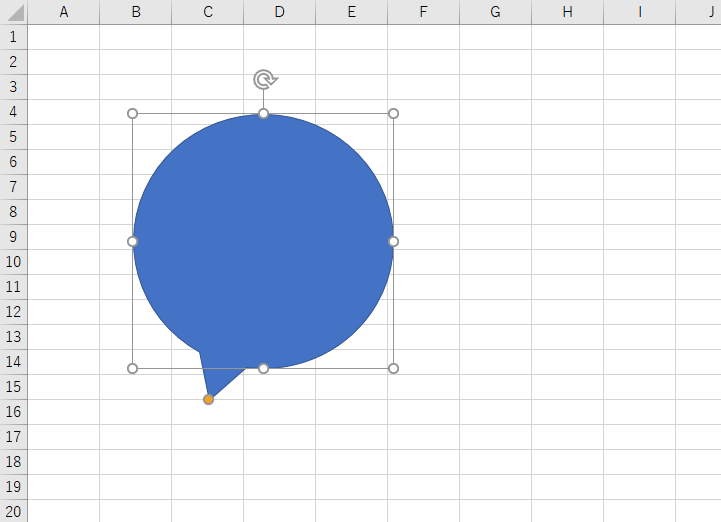This screenshot has height=522, width=721.
Task: Select row 4 header
Action: 13,112
